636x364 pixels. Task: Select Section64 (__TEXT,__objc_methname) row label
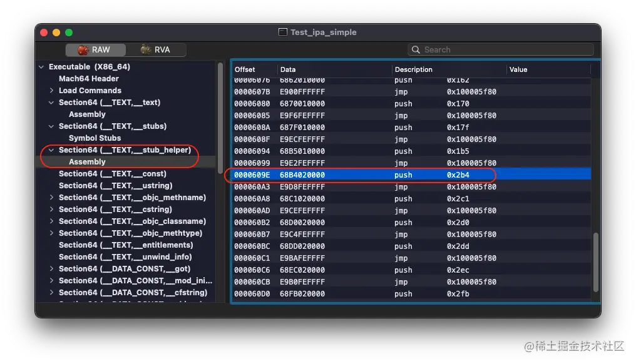132,198
